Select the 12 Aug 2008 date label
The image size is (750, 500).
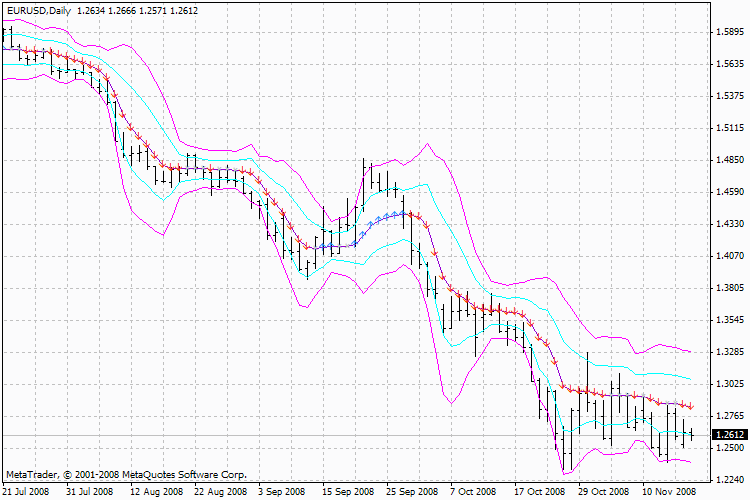156,492
